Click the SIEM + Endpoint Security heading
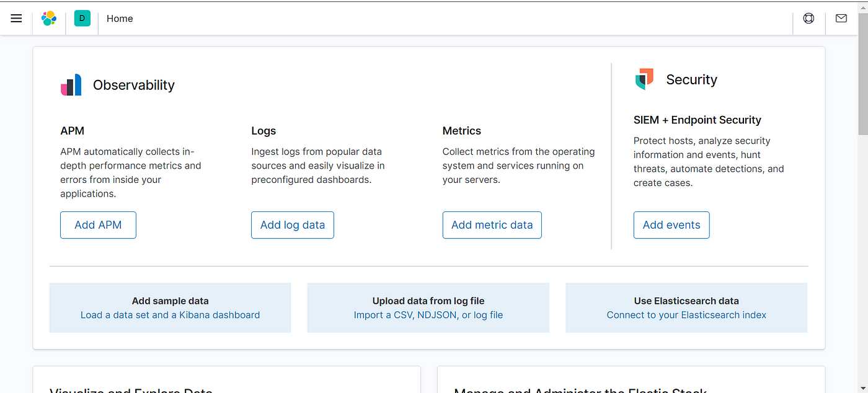This screenshot has height=393, width=868. [697, 120]
